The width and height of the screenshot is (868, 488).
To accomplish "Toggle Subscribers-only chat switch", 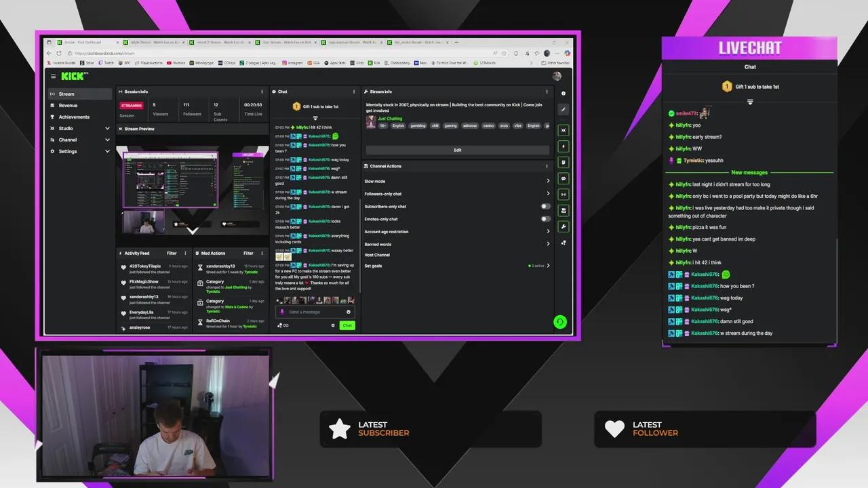I will (x=545, y=206).
